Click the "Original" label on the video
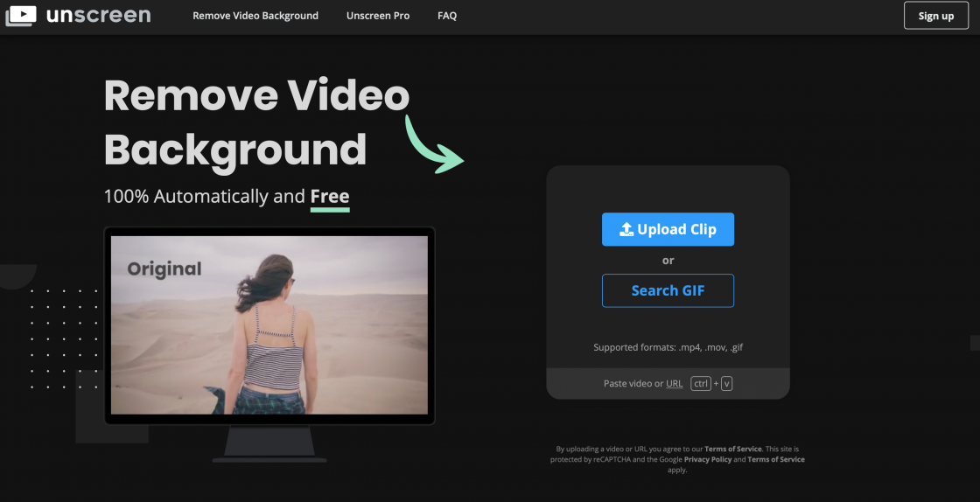Image resolution: width=980 pixels, height=502 pixels. pyautogui.click(x=164, y=269)
